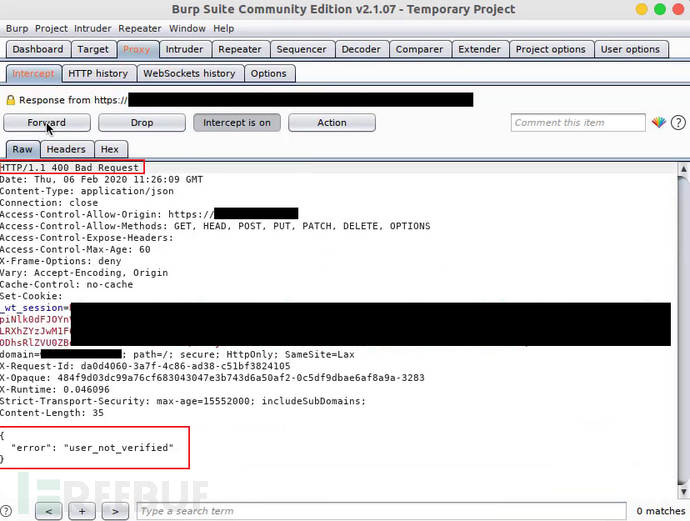690x521 pixels.
Task: Switch to the Headers view tab
Action: tap(66, 149)
